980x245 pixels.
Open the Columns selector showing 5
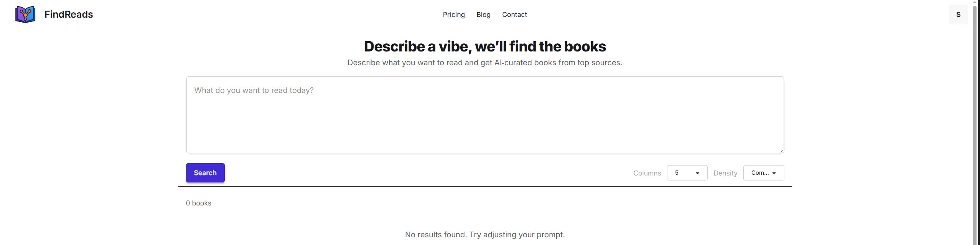point(687,173)
